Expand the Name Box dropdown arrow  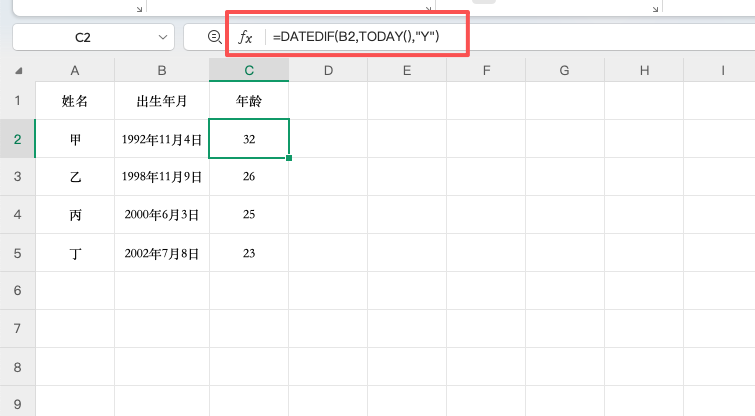click(x=164, y=37)
